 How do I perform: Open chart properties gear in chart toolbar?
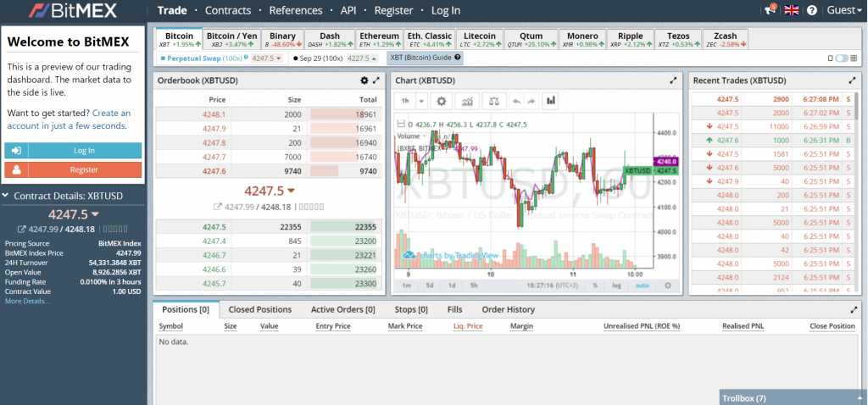pos(441,102)
